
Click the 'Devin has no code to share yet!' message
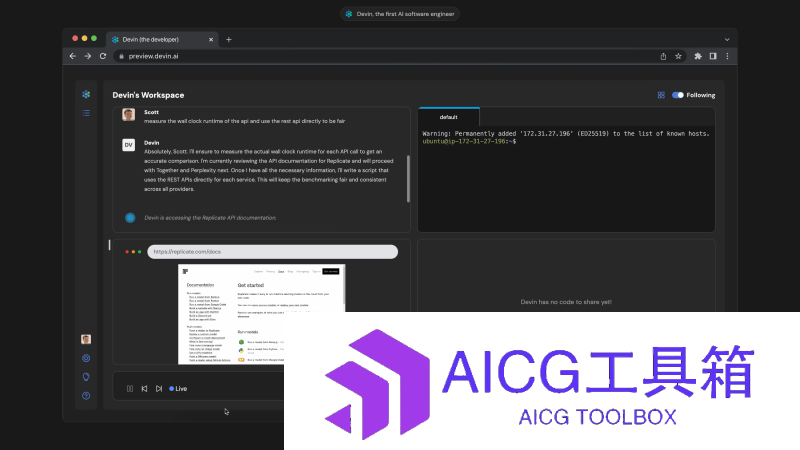pyautogui.click(x=566, y=302)
